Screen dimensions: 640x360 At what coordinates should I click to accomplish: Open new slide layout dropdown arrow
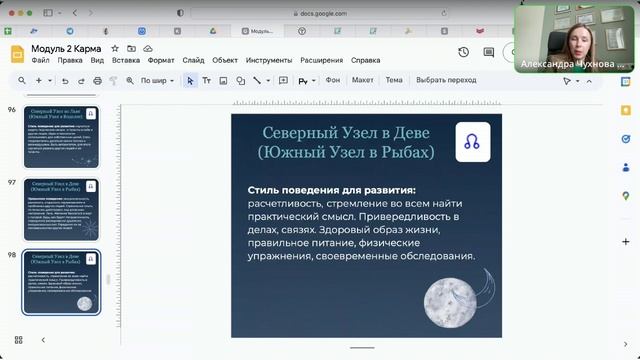50,81
